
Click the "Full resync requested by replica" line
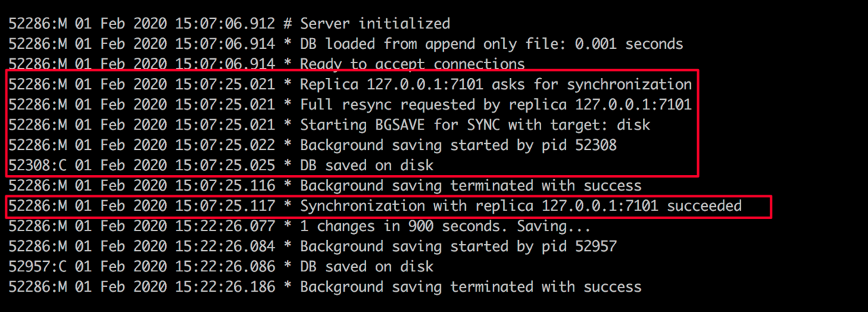[350, 105]
